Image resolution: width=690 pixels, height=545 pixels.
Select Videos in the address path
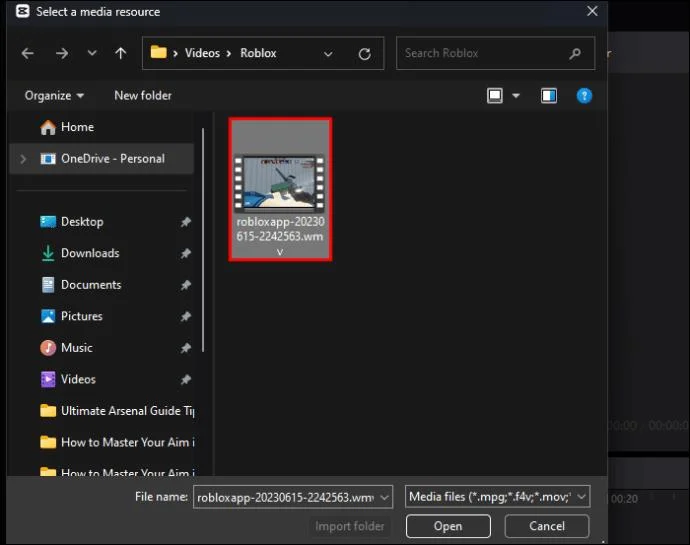click(202, 53)
